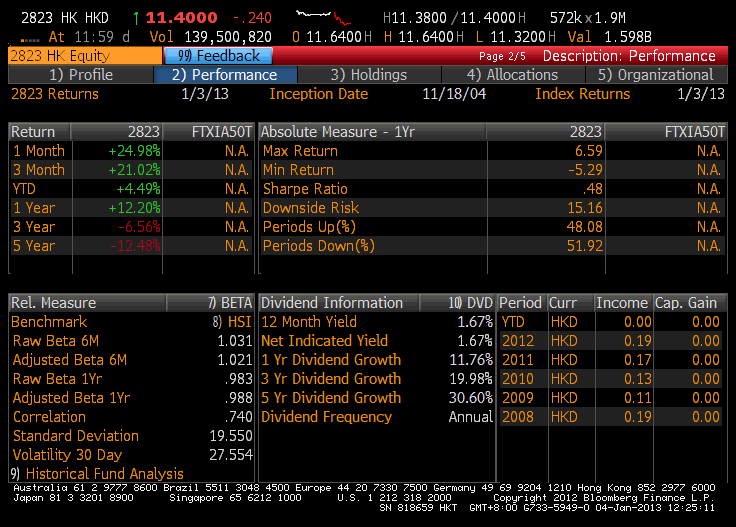The image size is (736, 527).
Task: Select the 3 Year return -6.56%
Action: (x=139, y=227)
